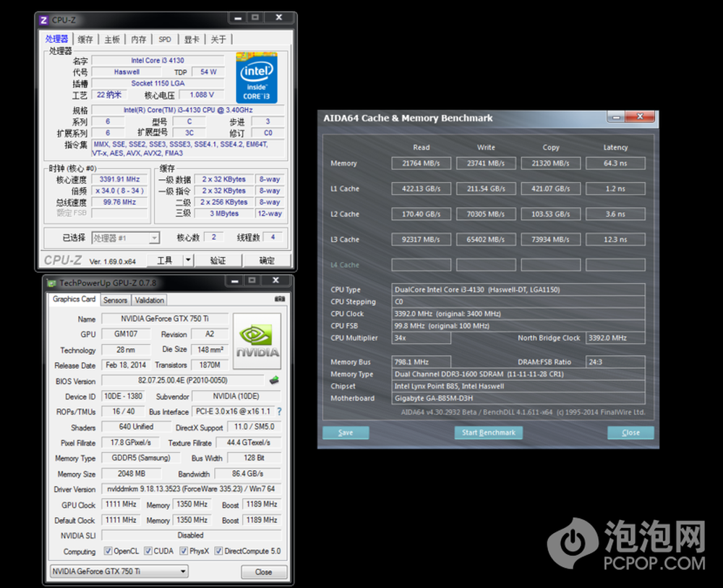Screen dimensions: 723x588
Task: Click the Texture Fillrate value 44.4 GTexel/s
Action: coord(249,443)
